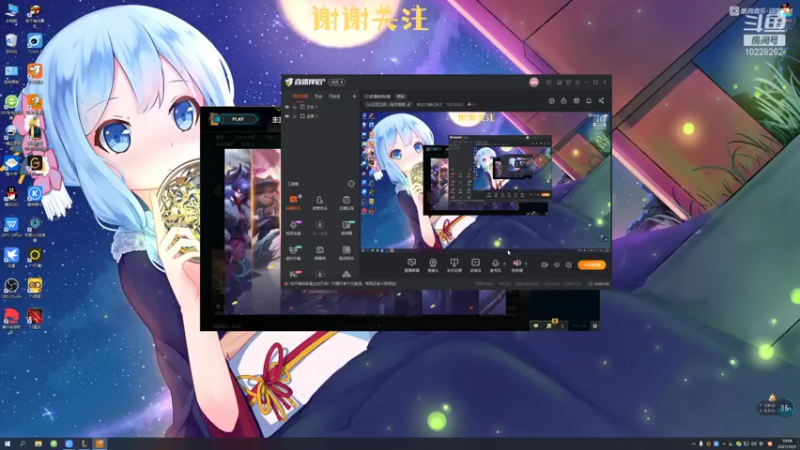The height and width of the screenshot is (450, 800).
Task: Open the Recycle Bin desktop icon
Action: point(11,43)
